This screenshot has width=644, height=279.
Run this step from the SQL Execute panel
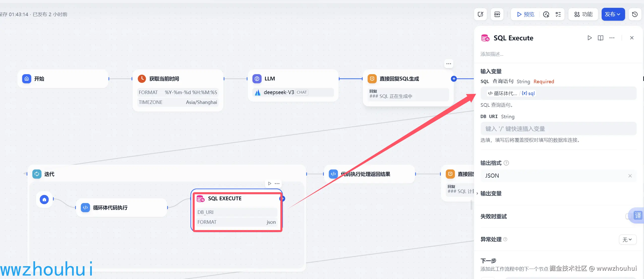coord(590,38)
